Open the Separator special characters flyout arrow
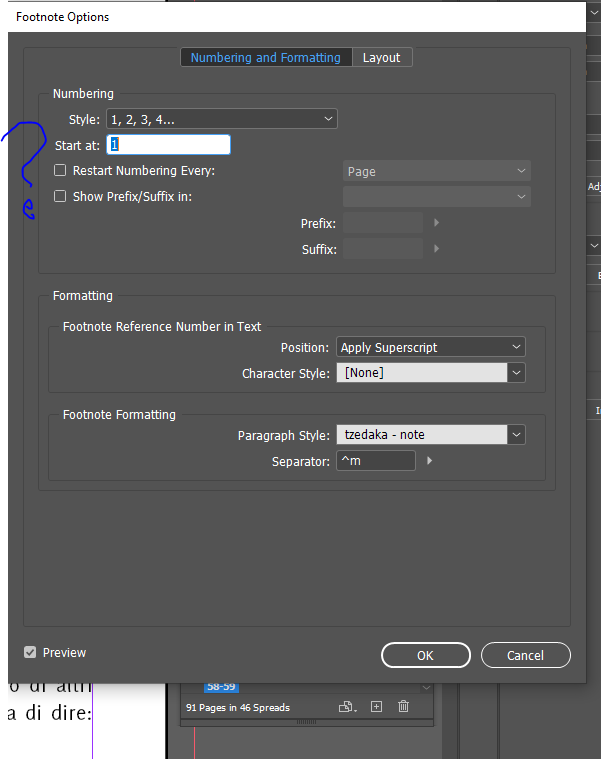The height and width of the screenshot is (759, 601). click(x=430, y=461)
